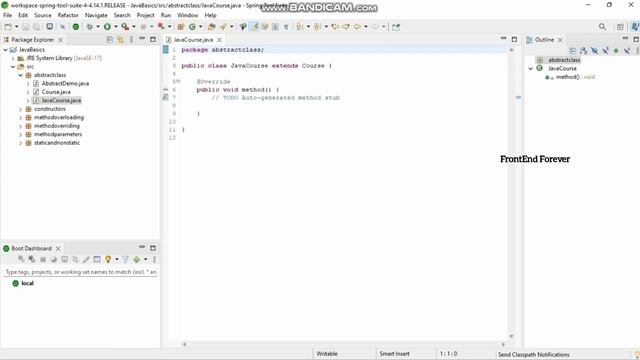Toggle the funnel Filter icon in Boot Dashboard
Viewport: 640px width, 360px height.
[x=125, y=260]
